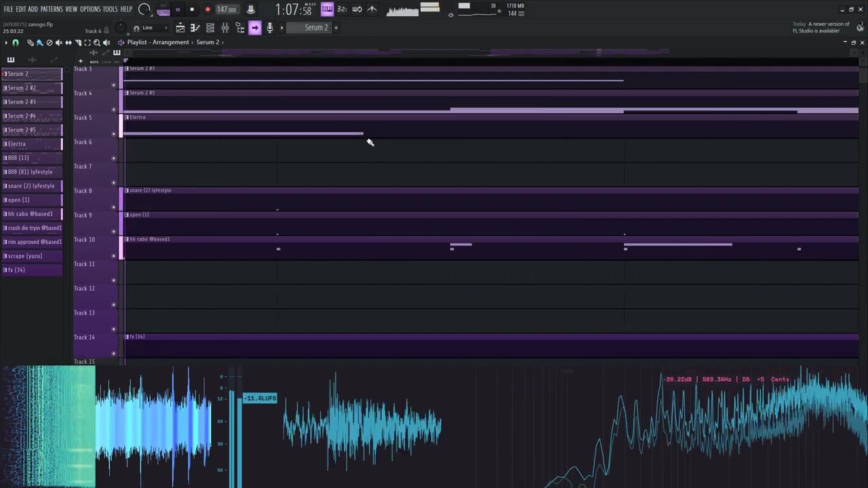Toggle the blend recording icon
Screen dimensions: 868x488
point(372,9)
